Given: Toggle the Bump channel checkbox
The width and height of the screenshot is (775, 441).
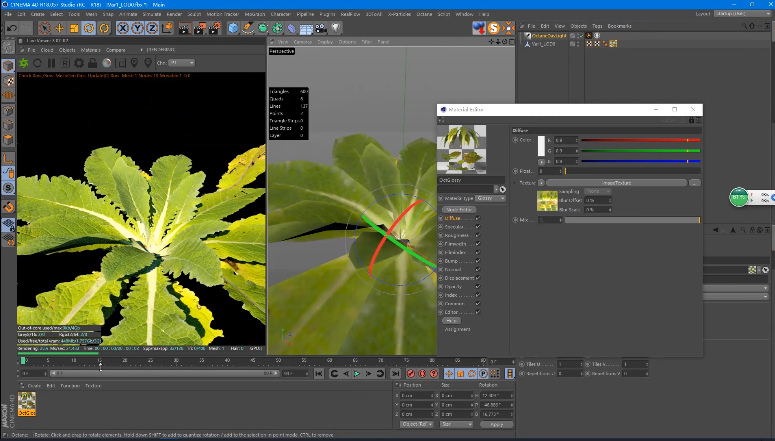Looking at the screenshot, I should point(478,261).
